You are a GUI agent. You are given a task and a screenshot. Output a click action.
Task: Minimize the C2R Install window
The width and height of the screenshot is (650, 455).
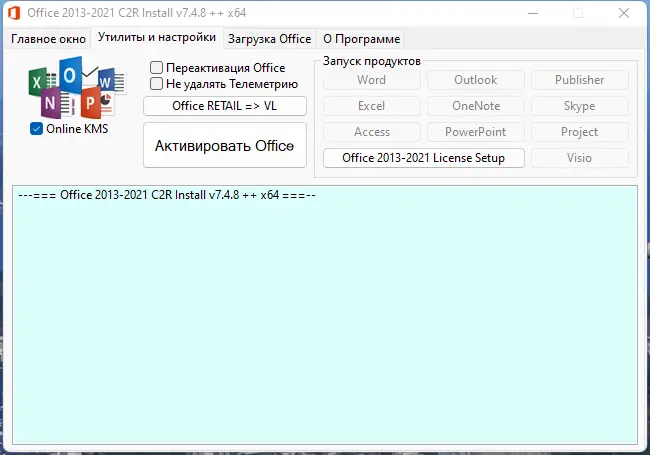click(x=533, y=13)
